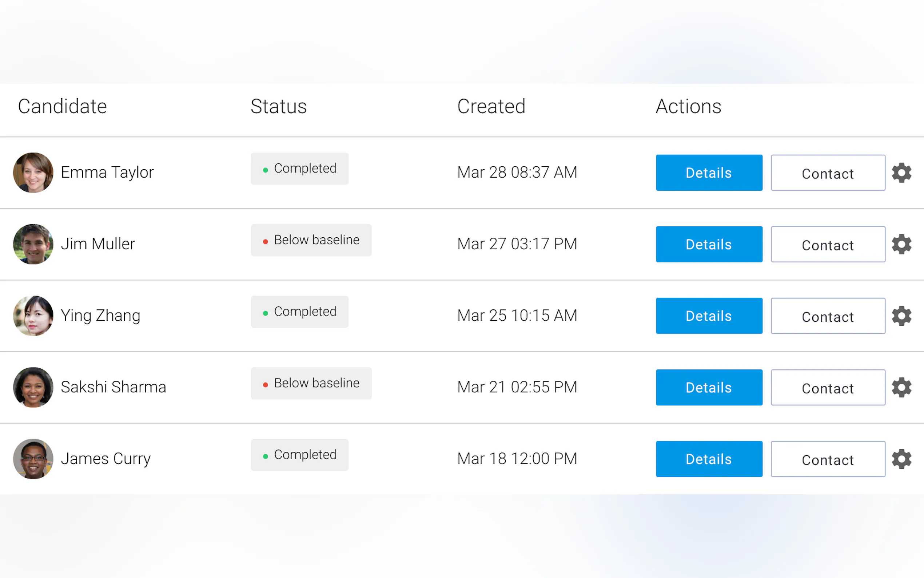The height and width of the screenshot is (578, 924).
Task: Open settings gear for Sakshi Sharma
Action: (x=901, y=387)
